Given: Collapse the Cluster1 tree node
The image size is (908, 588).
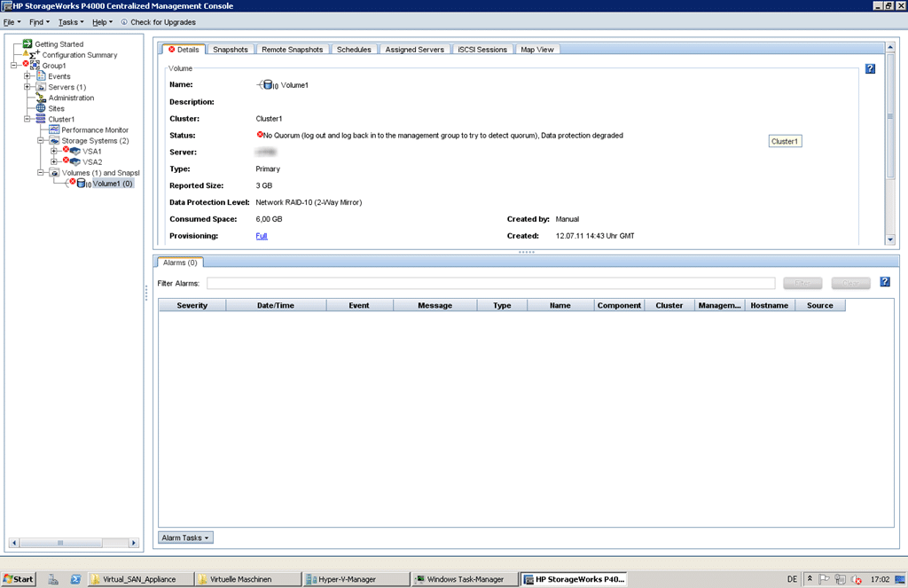Looking at the screenshot, I should (x=27, y=119).
